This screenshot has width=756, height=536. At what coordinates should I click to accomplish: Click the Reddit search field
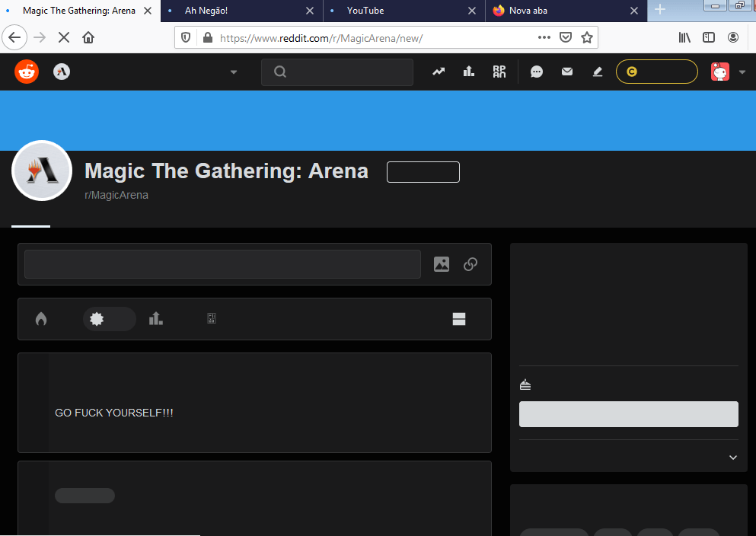point(337,72)
